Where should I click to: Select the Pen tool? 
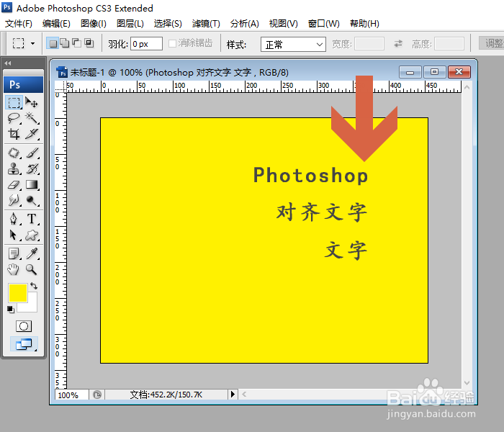[14, 219]
